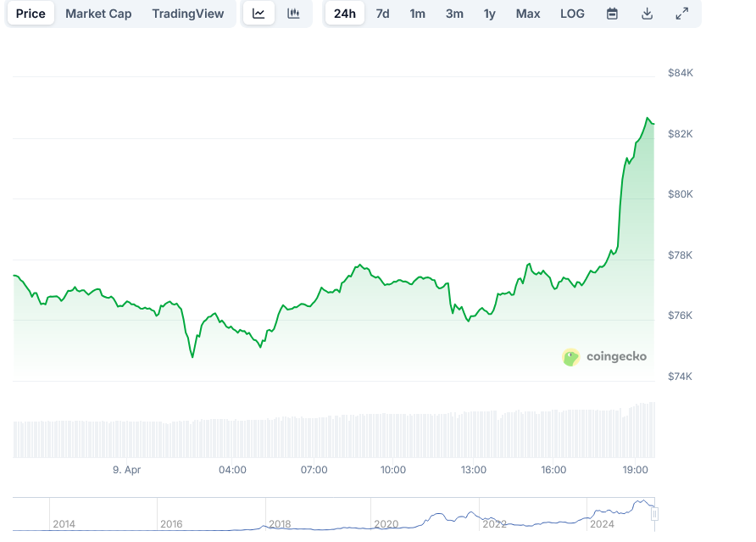Toggle logarithmic scale with LOG
This screenshot has width=756, height=542.
(x=571, y=14)
